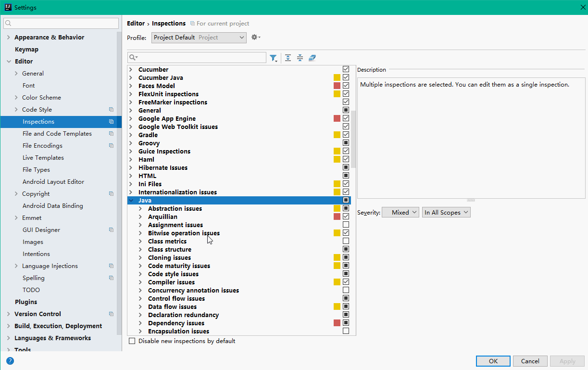Click the Cancel button
588x370 pixels.
click(530, 361)
